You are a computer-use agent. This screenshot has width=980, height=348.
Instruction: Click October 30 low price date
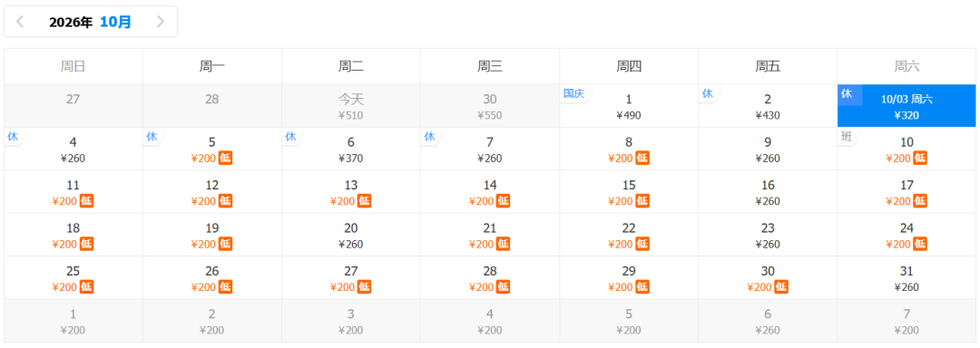click(x=768, y=278)
